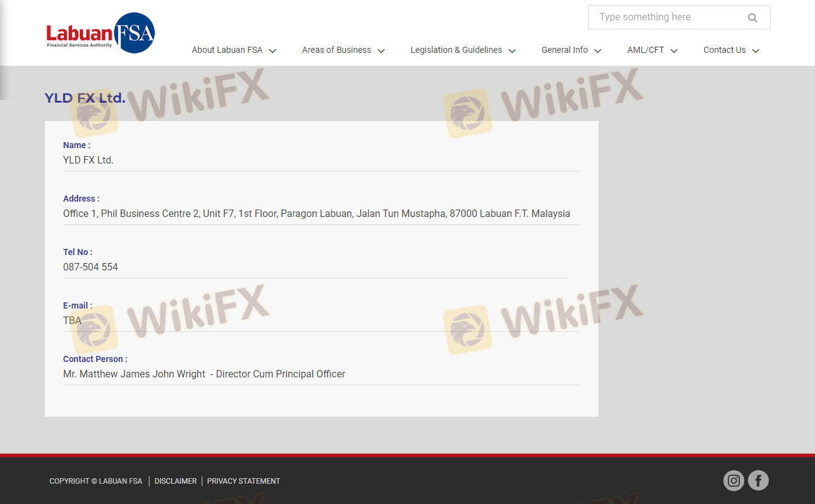The width and height of the screenshot is (815, 504).
Task: Expand the chevron beside Legislation & Guidelines
Action: (512, 51)
